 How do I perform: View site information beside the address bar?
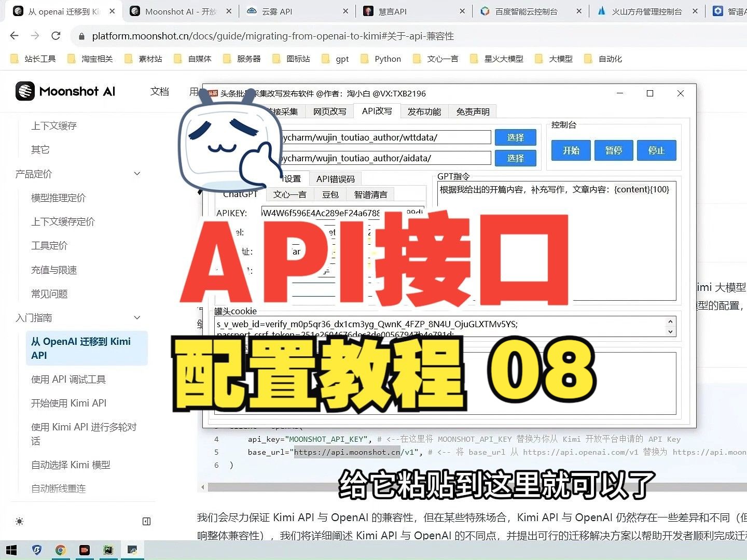pos(81,36)
